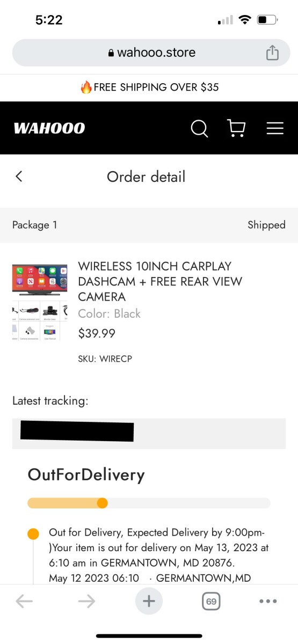Open the browser three-dots menu
The image size is (298, 644).
[x=268, y=601]
